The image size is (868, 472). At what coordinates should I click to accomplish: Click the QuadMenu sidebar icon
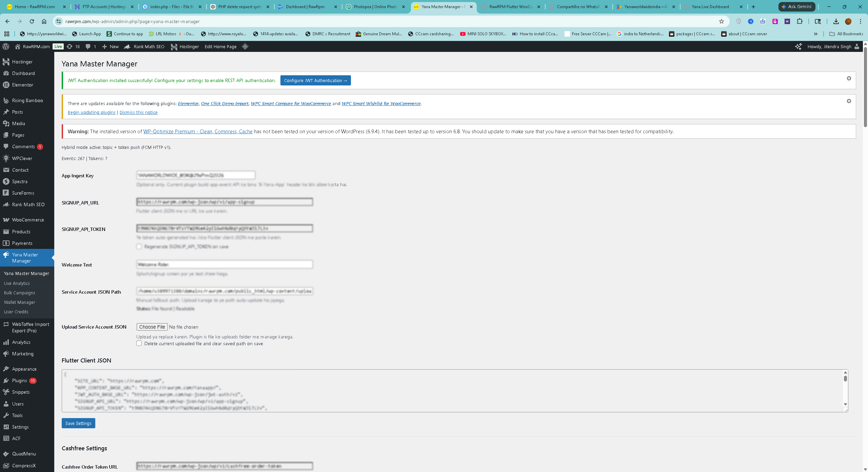pyautogui.click(x=6, y=454)
